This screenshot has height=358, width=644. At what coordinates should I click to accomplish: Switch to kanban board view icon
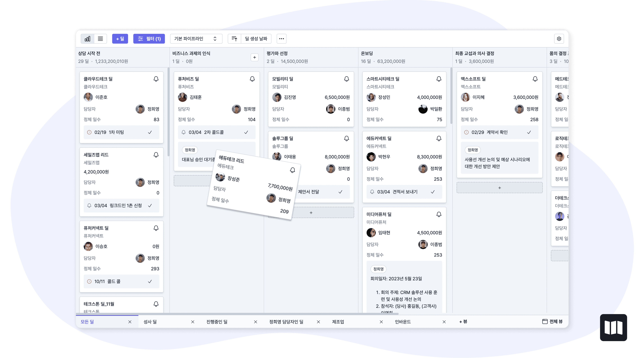tap(87, 39)
